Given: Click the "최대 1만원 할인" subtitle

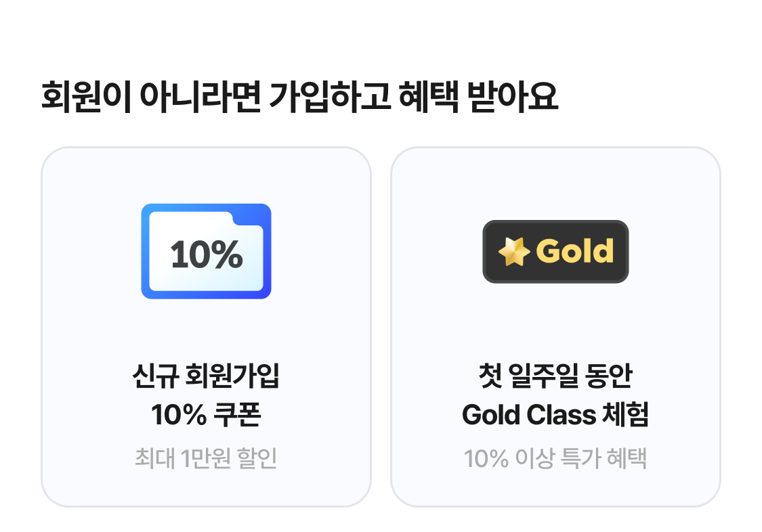Looking at the screenshot, I should 206,458.
